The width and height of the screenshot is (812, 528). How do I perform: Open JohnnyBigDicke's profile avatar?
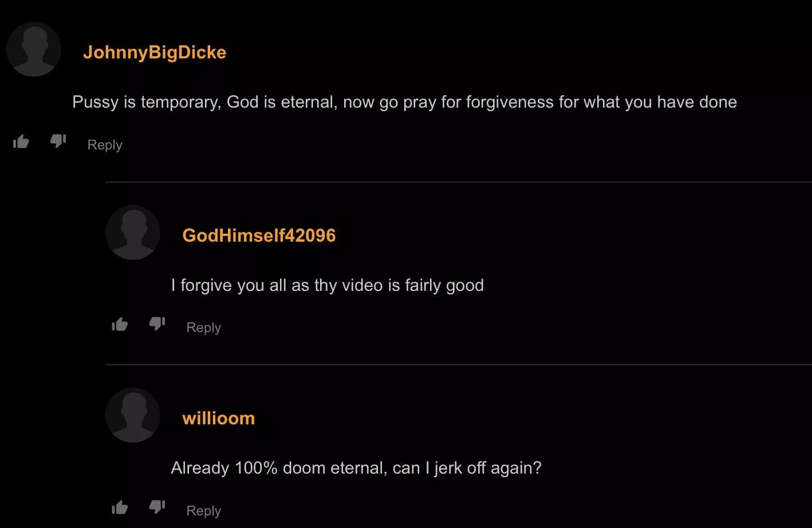point(34,49)
